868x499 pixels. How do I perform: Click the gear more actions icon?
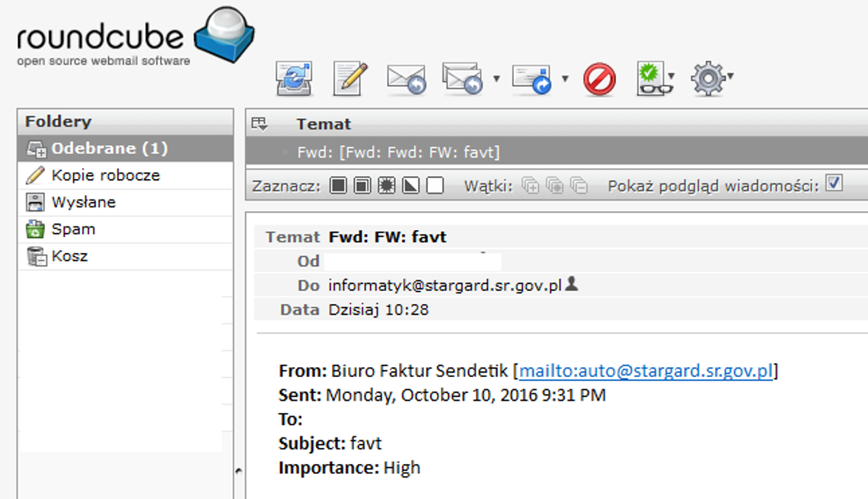coord(708,78)
